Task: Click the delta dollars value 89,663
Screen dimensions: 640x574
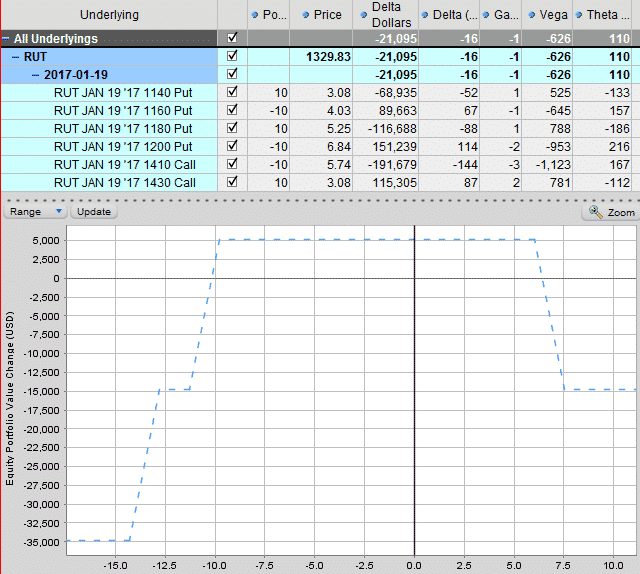Action: point(398,111)
